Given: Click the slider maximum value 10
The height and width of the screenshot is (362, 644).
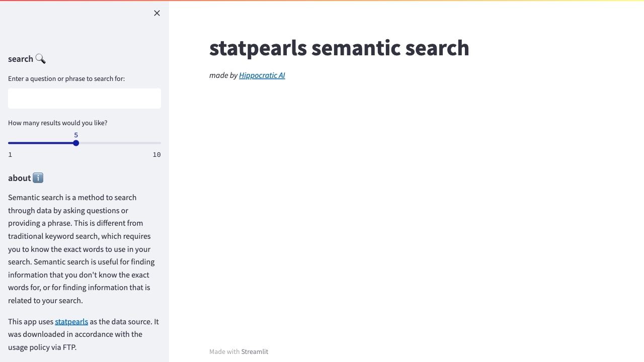Looking at the screenshot, I should click(x=157, y=155).
